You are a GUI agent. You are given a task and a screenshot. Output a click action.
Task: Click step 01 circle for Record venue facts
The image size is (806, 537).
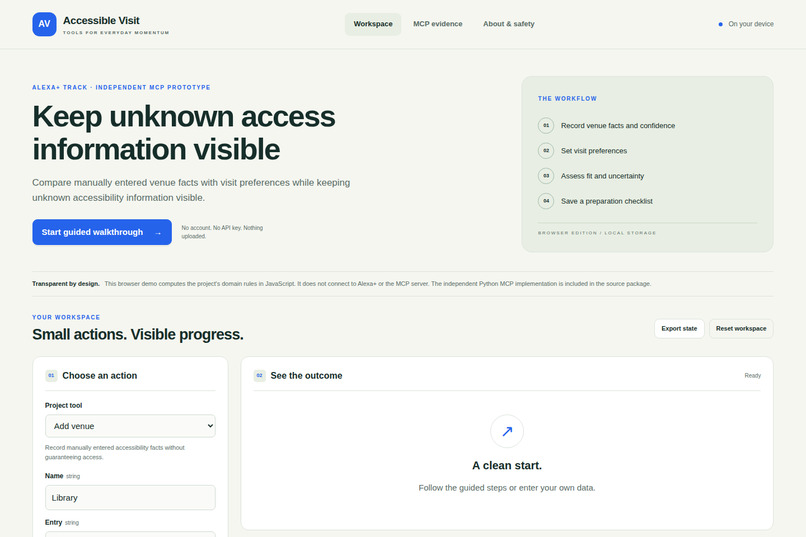pyautogui.click(x=546, y=125)
